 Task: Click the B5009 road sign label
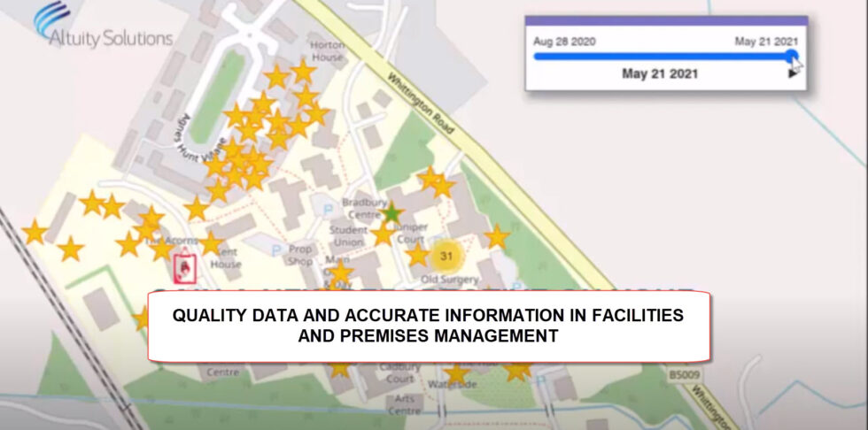coord(684,375)
